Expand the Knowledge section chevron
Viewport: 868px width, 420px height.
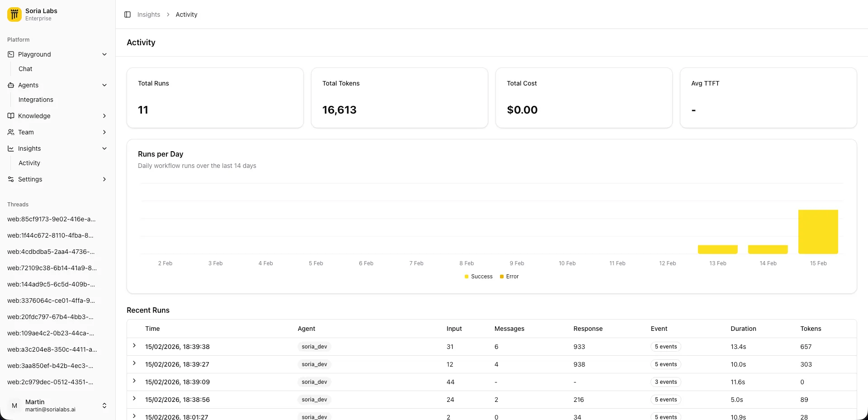click(104, 116)
